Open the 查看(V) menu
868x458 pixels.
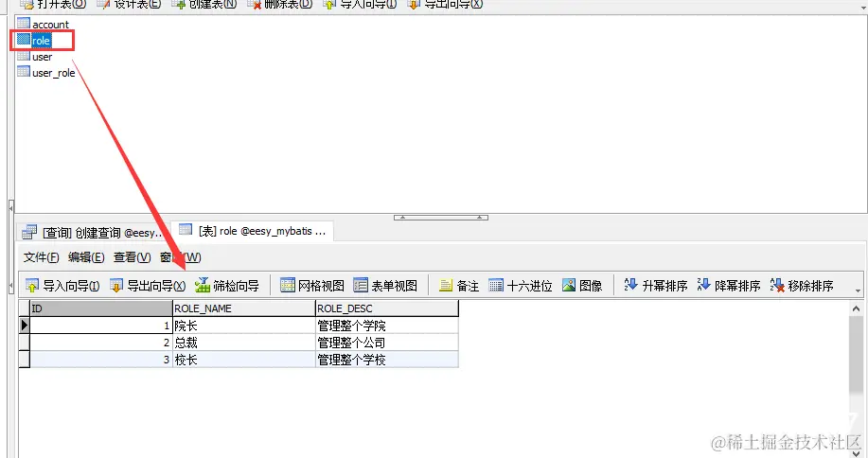132,257
